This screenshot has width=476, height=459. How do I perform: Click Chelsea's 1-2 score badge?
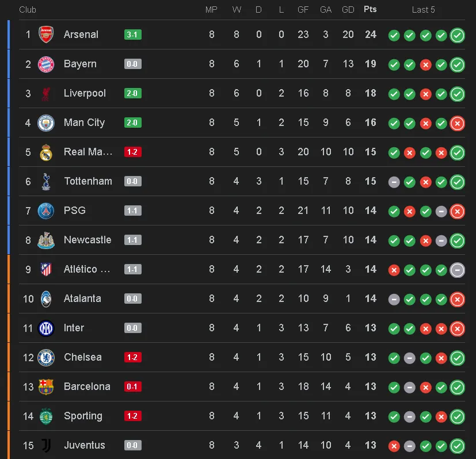pos(132,357)
